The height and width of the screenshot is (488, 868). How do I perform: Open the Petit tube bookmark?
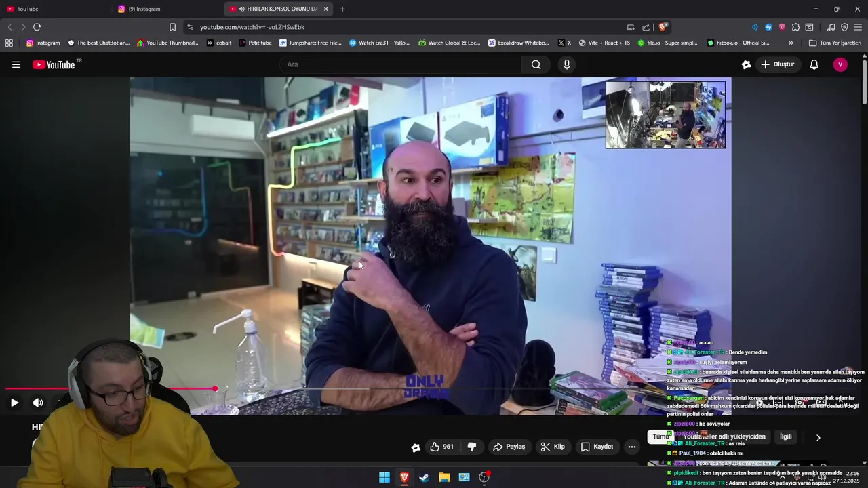coord(255,43)
